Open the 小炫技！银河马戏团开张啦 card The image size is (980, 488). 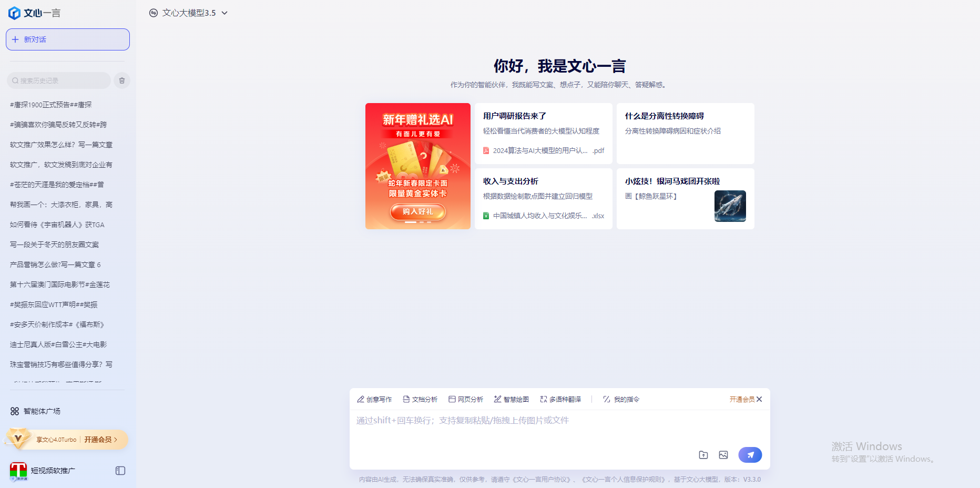pos(686,199)
